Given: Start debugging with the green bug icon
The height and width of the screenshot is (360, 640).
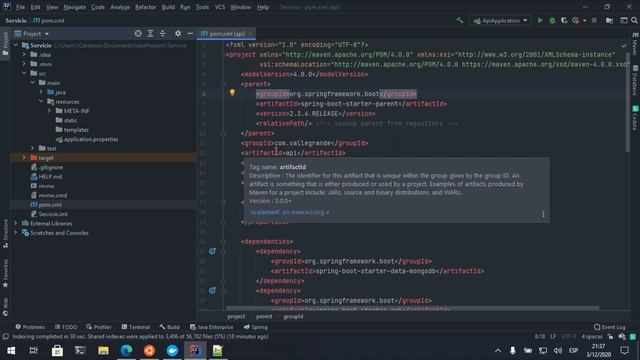Looking at the screenshot, I should pyautogui.click(x=552, y=20).
